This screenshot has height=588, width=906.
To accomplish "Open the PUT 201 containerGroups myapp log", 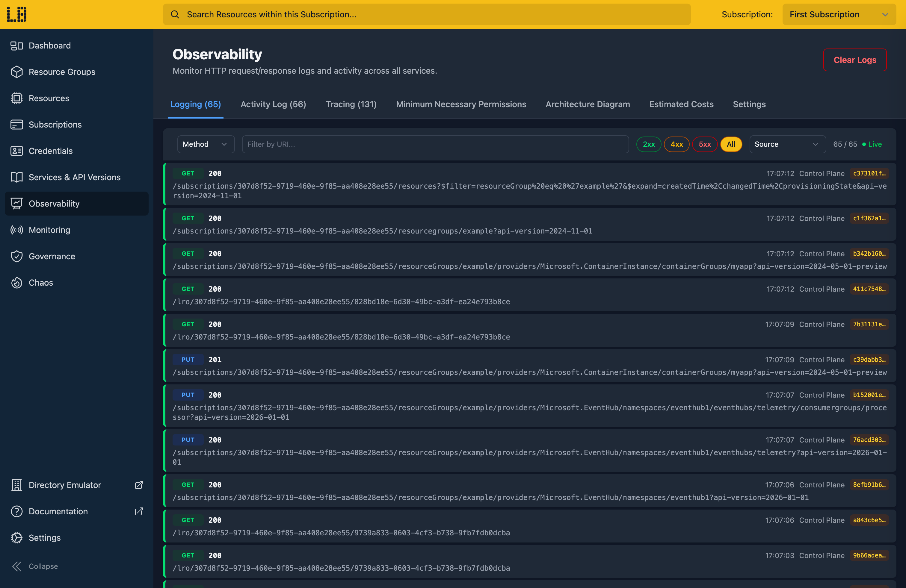I will (x=529, y=366).
